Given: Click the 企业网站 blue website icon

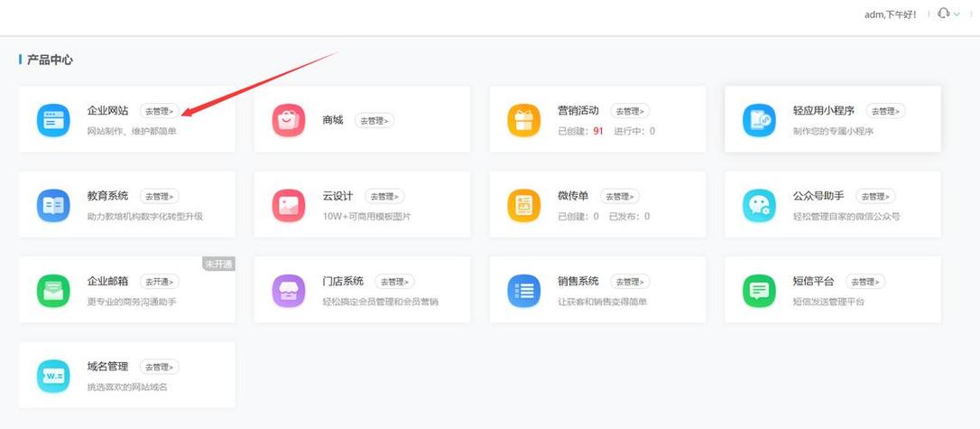Looking at the screenshot, I should 53,120.
